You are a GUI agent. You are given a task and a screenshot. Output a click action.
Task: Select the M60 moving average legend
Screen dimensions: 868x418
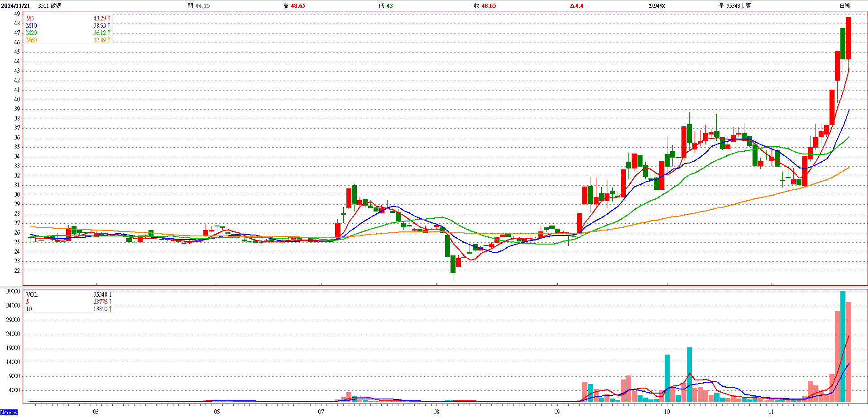[31, 40]
